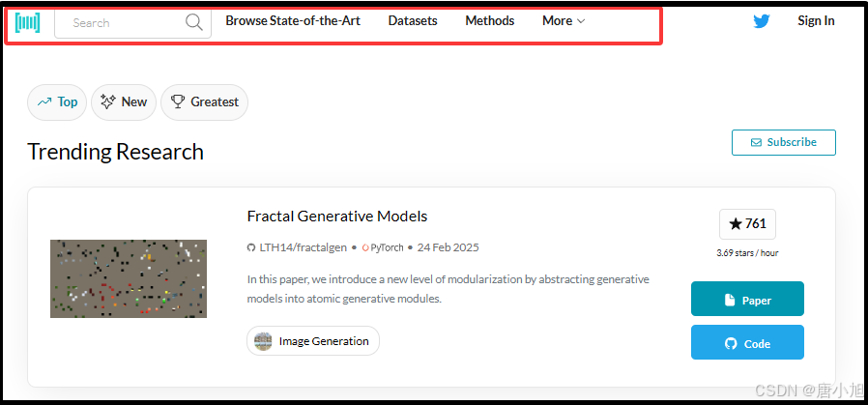This screenshot has width=868, height=405.
Task: Switch to the New papers tab
Action: click(x=124, y=102)
